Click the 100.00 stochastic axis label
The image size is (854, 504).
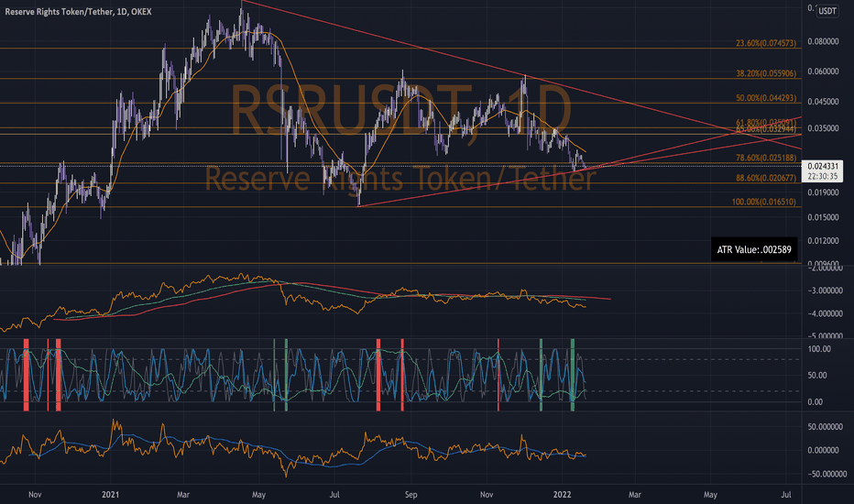click(819, 349)
